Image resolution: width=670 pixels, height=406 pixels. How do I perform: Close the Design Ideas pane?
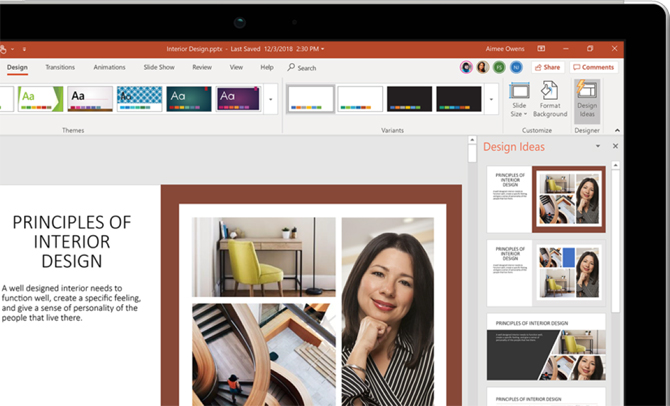tap(615, 146)
